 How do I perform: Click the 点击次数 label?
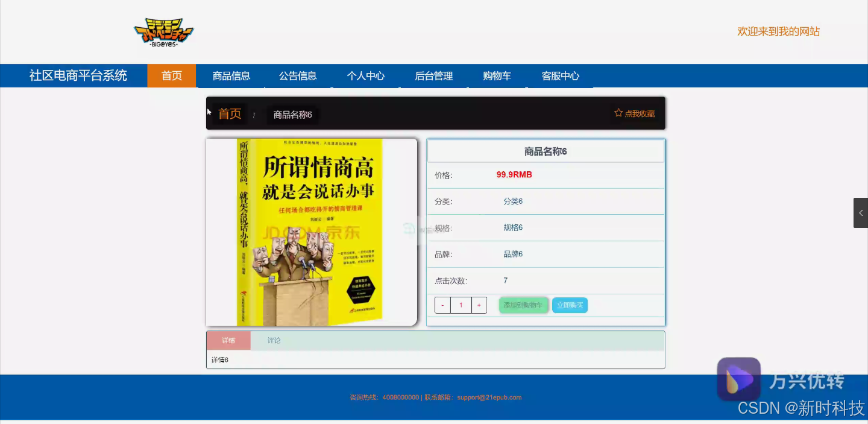tap(451, 281)
